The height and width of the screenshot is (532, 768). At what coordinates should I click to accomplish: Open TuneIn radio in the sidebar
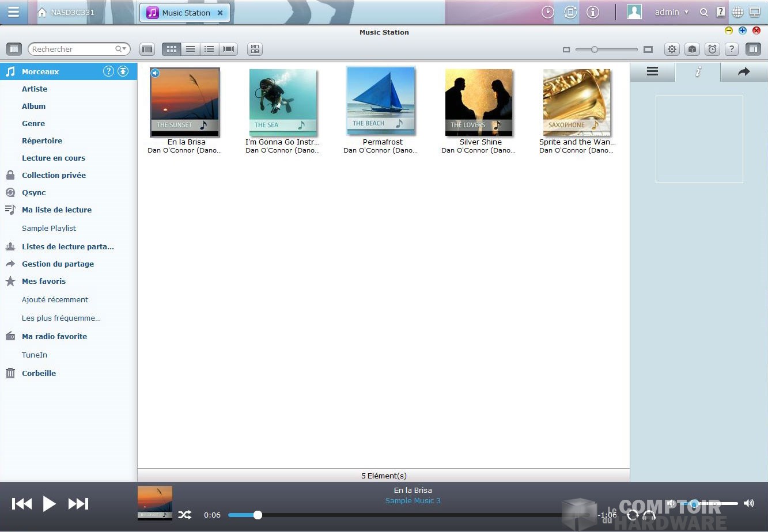35,355
